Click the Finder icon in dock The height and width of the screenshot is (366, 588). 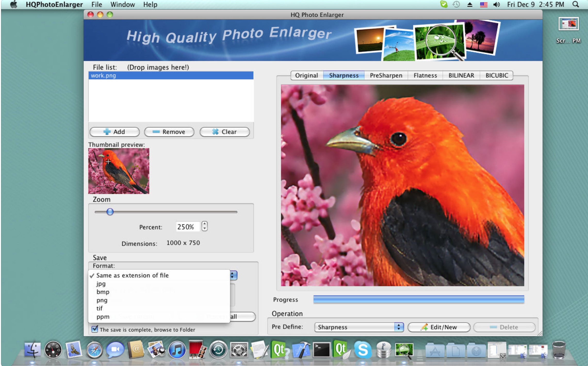click(x=32, y=350)
